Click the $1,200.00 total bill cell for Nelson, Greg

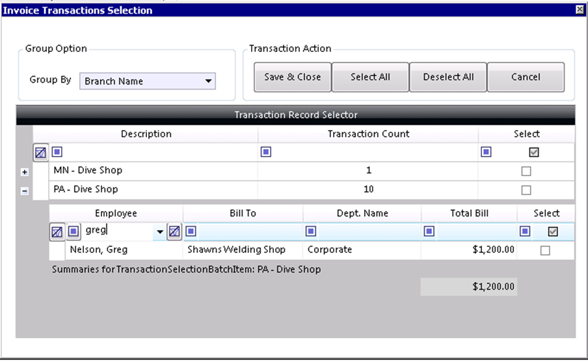[x=469, y=250]
